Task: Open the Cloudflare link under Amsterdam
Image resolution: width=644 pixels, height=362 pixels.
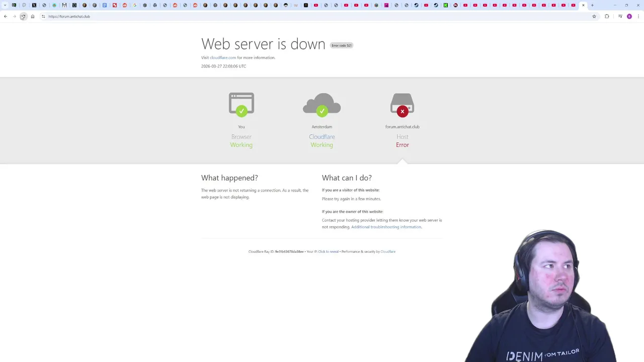Action: pos(322,137)
